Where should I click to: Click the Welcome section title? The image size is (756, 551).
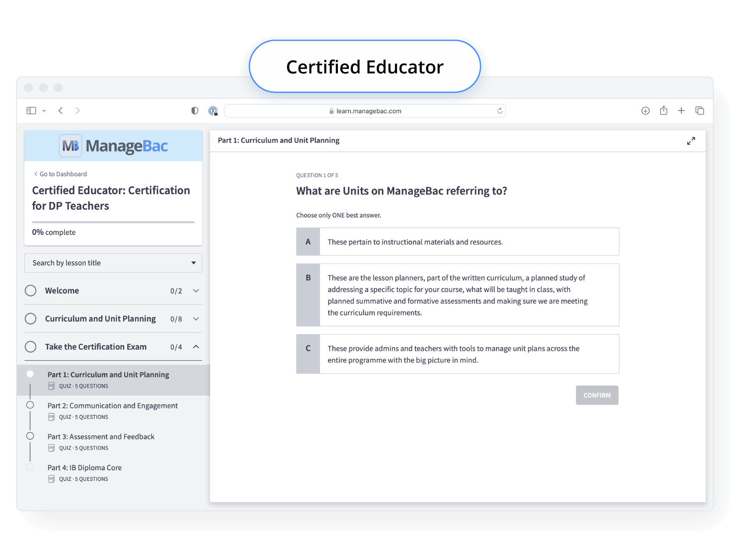[62, 291]
